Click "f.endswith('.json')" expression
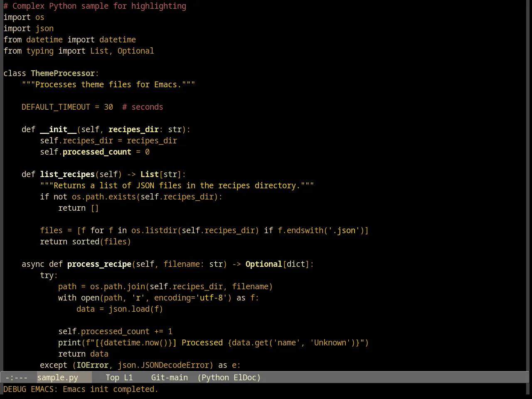This screenshot has height=399, width=532. (321, 230)
